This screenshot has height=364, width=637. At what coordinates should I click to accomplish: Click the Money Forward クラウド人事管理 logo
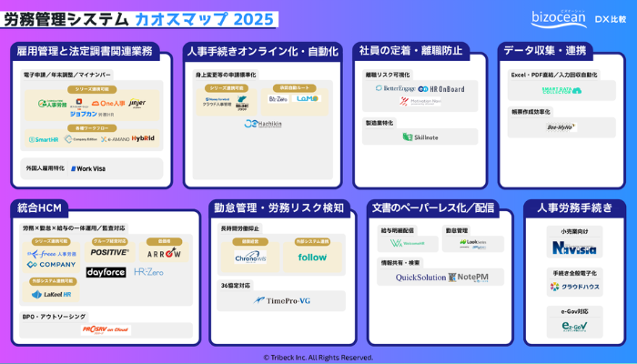coord(217,102)
